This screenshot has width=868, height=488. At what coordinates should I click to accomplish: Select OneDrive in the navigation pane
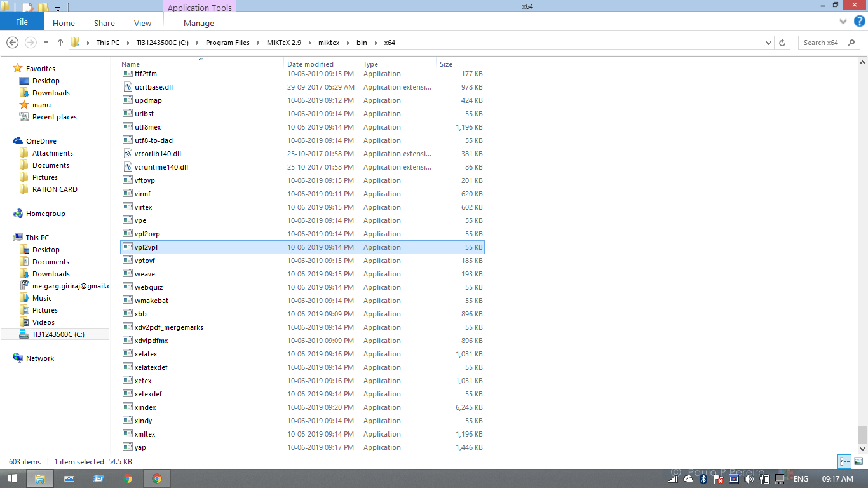41,141
